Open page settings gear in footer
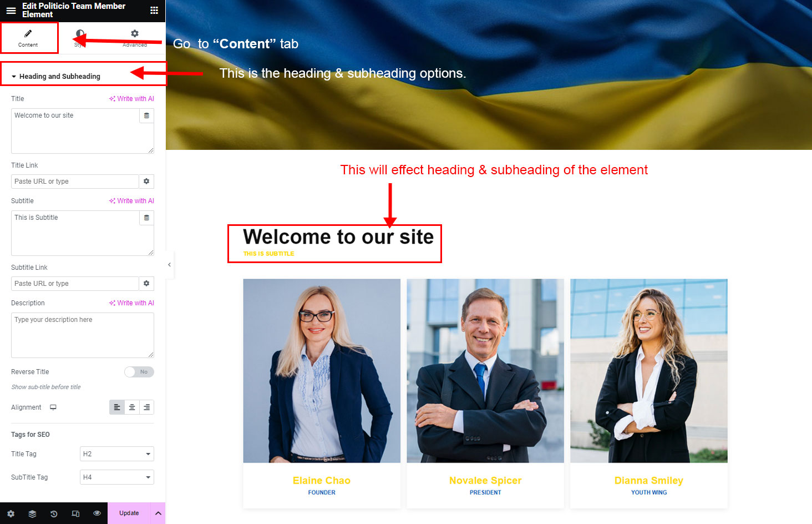 [11, 513]
